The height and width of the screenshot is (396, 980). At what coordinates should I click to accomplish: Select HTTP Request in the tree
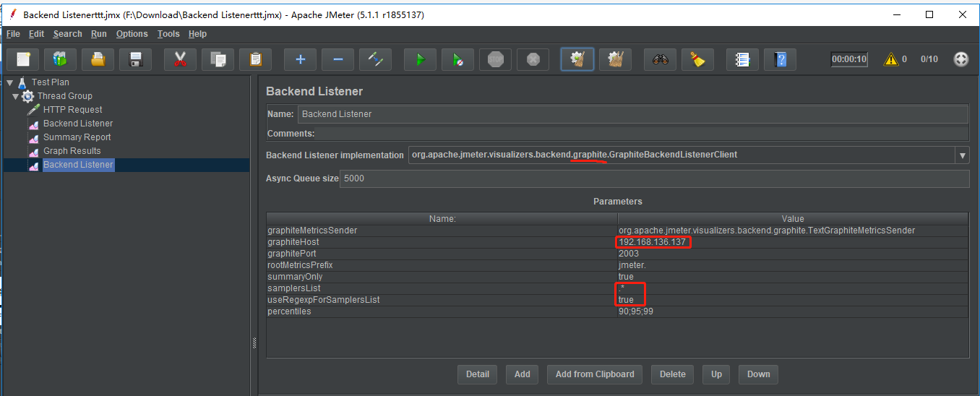tap(73, 110)
